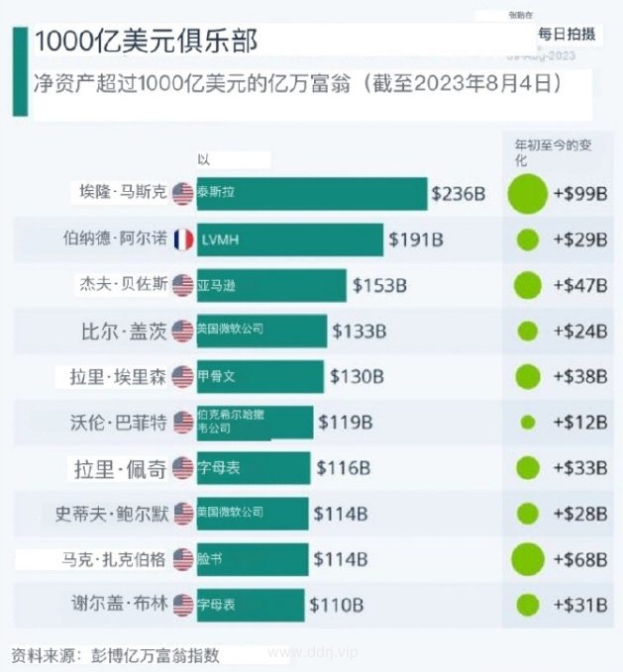Click the French flag beside 伯纳德·阿尔诺
This screenshot has height=672, width=623.
coord(183,240)
